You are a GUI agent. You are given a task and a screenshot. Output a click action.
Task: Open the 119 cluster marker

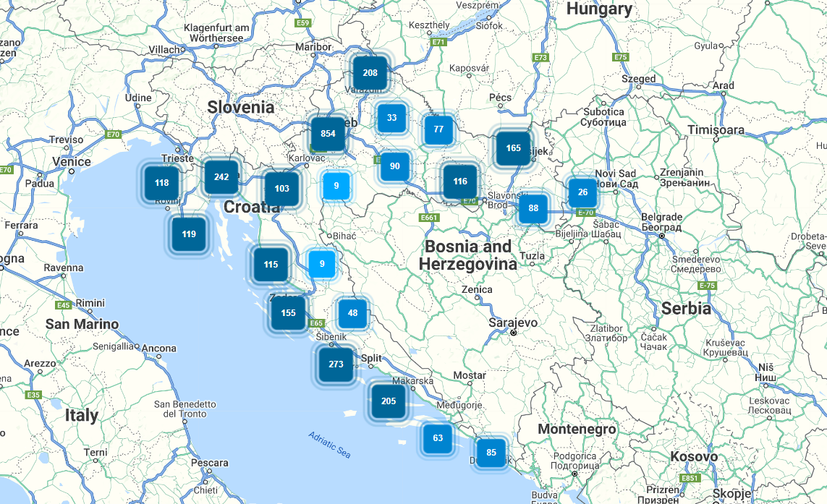(x=189, y=234)
